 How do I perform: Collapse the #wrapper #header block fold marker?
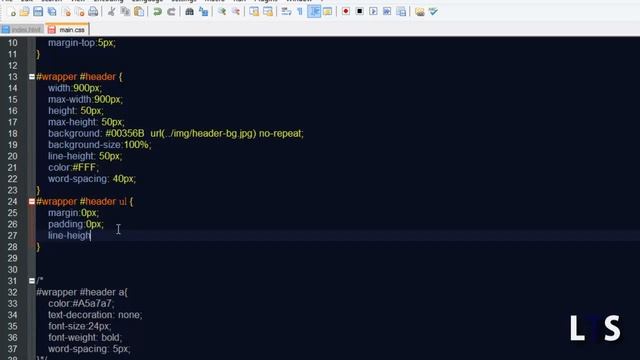pos(32,77)
